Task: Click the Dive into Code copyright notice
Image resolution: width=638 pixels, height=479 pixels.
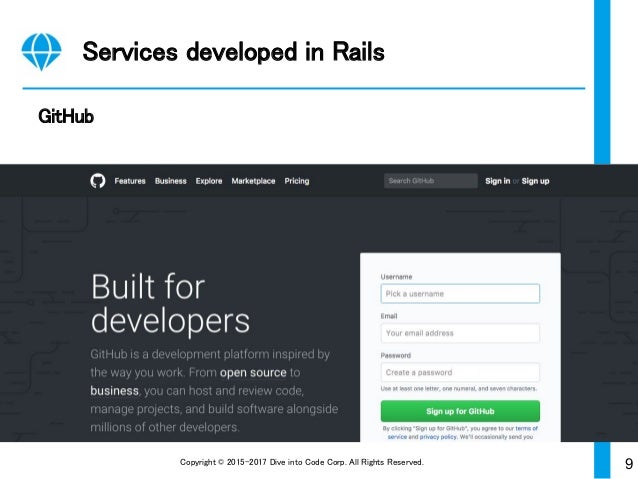Action: pyautogui.click(x=302, y=462)
